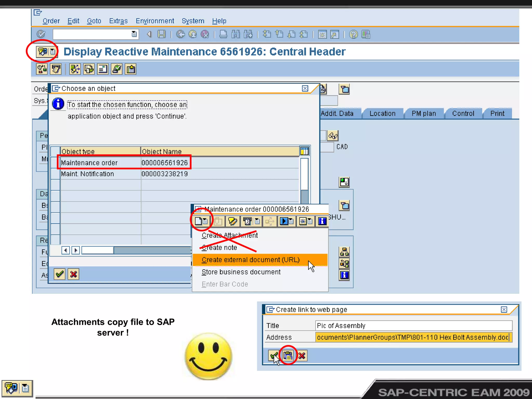Confirm Choose an object with green checkmark
Screen dimensions: 532x399
click(x=59, y=274)
